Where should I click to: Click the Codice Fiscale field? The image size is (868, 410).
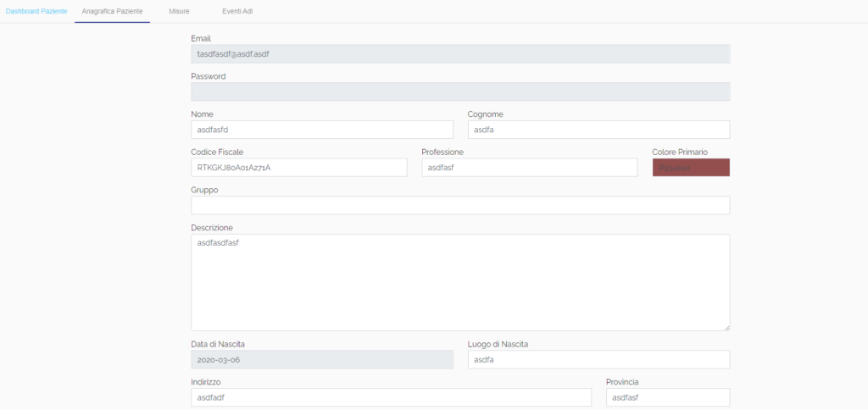[299, 168]
